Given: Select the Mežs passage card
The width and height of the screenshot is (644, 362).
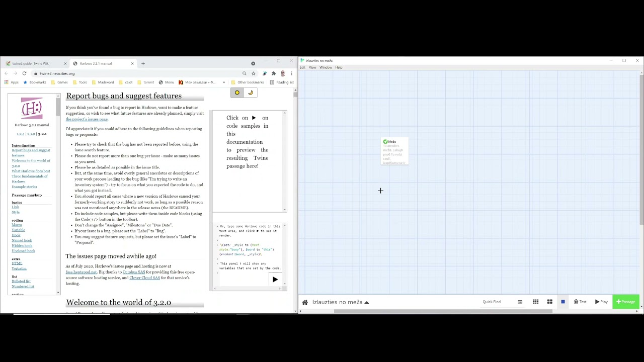Looking at the screenshot, I should (394, 151).
